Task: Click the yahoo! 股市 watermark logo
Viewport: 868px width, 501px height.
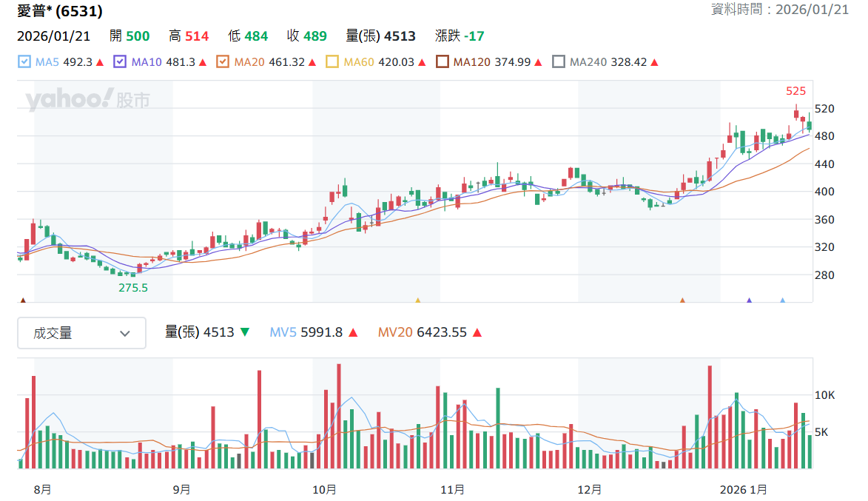Action: [87, 99]
